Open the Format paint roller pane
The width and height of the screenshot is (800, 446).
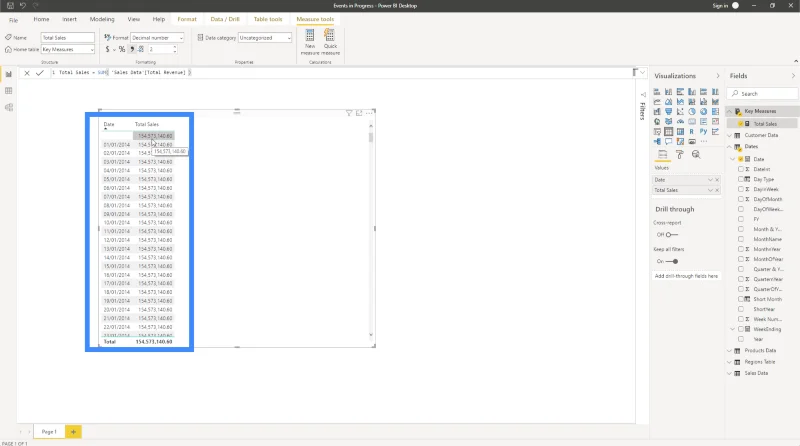(x=680, y=155)
